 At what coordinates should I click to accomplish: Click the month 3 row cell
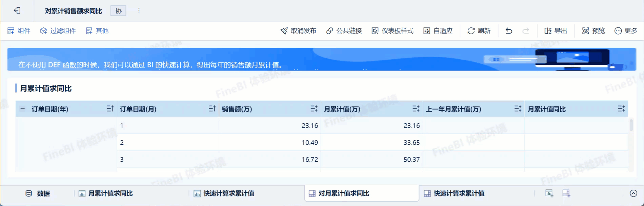(168, 159)
